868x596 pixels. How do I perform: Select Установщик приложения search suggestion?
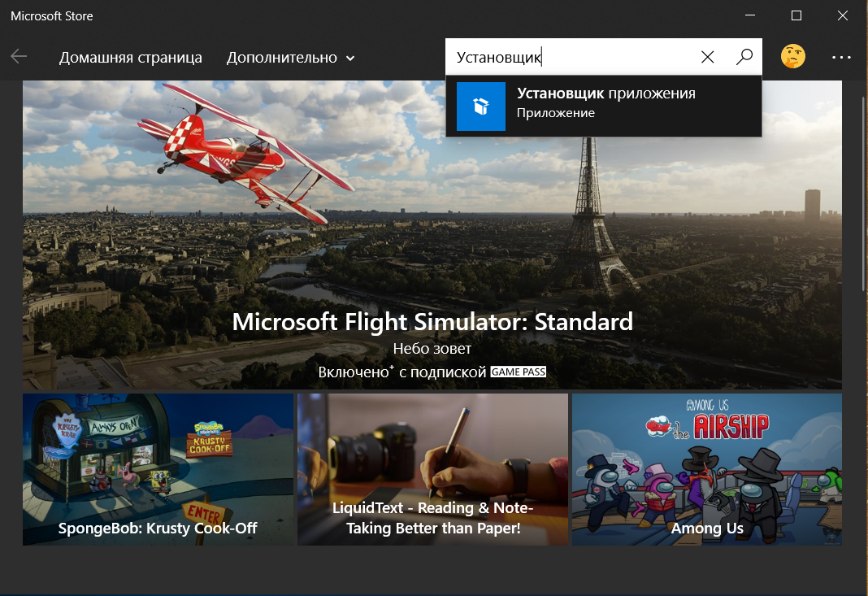[x=603, y=107]
